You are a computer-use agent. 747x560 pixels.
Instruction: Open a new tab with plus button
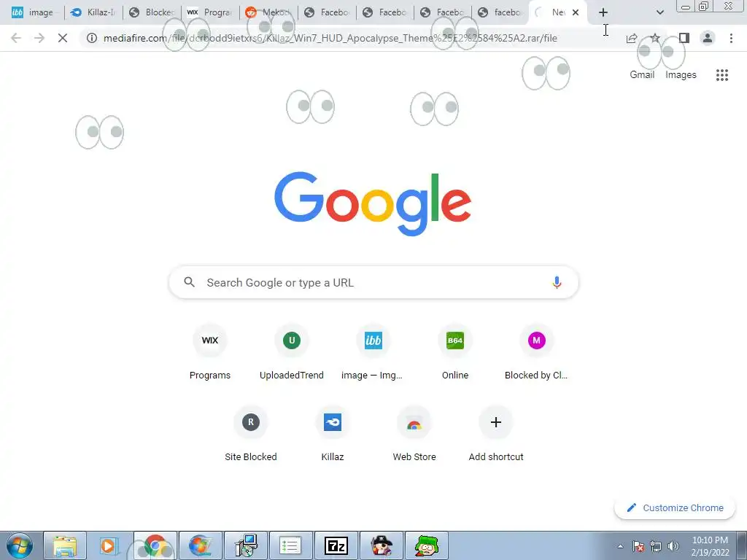click(x=603, y=12)
